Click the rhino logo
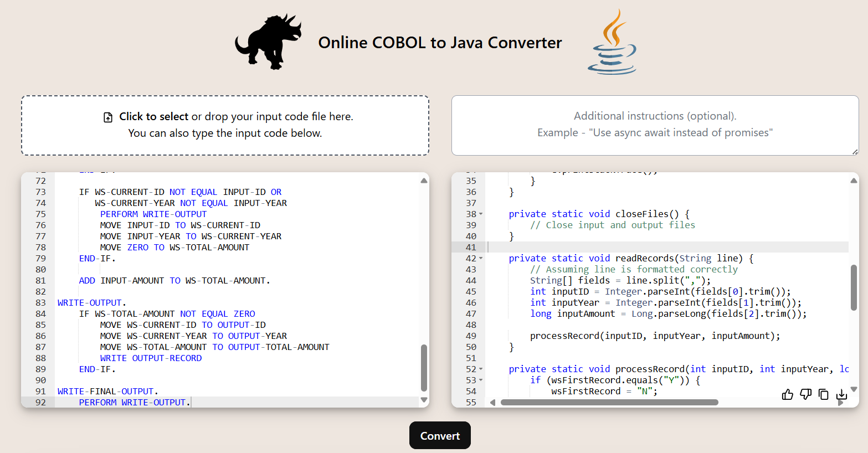The width and height of the screenshot is (868, 453). point(269,43)
